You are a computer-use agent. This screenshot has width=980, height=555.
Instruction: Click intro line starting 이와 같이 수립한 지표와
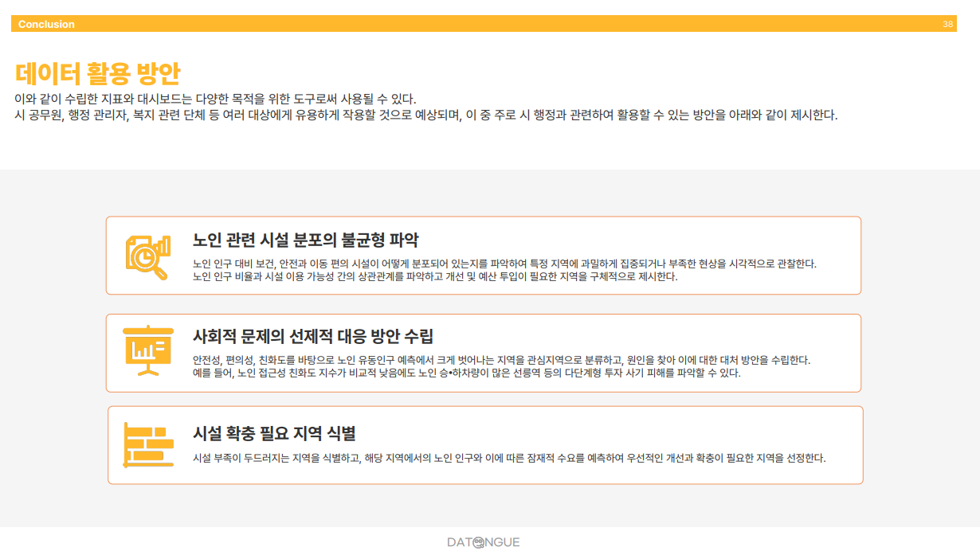(215, 100)
